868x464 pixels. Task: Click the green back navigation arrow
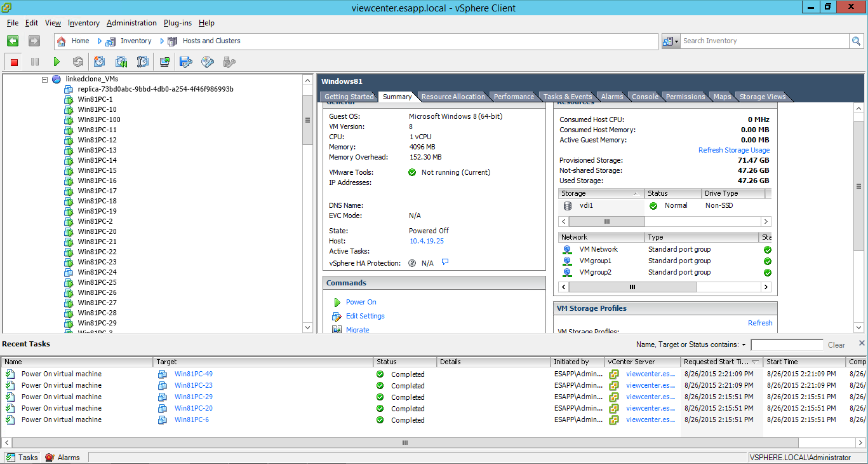coord(13,41)
